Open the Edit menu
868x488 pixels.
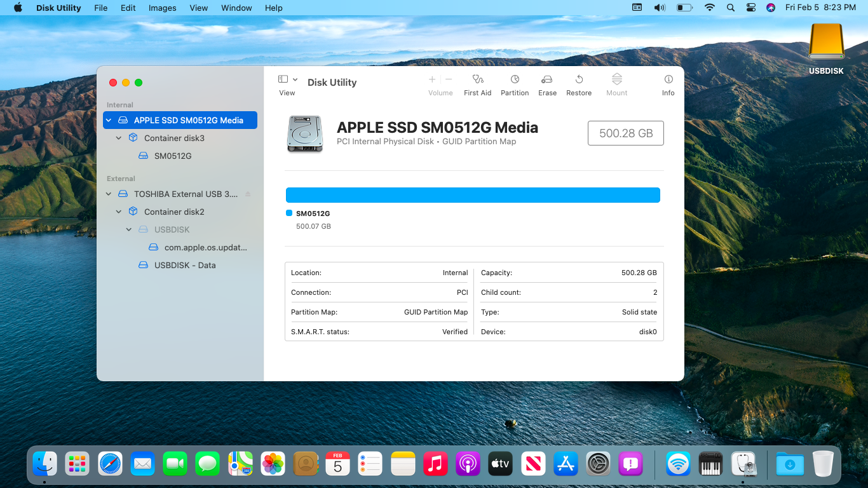[128, 8]
